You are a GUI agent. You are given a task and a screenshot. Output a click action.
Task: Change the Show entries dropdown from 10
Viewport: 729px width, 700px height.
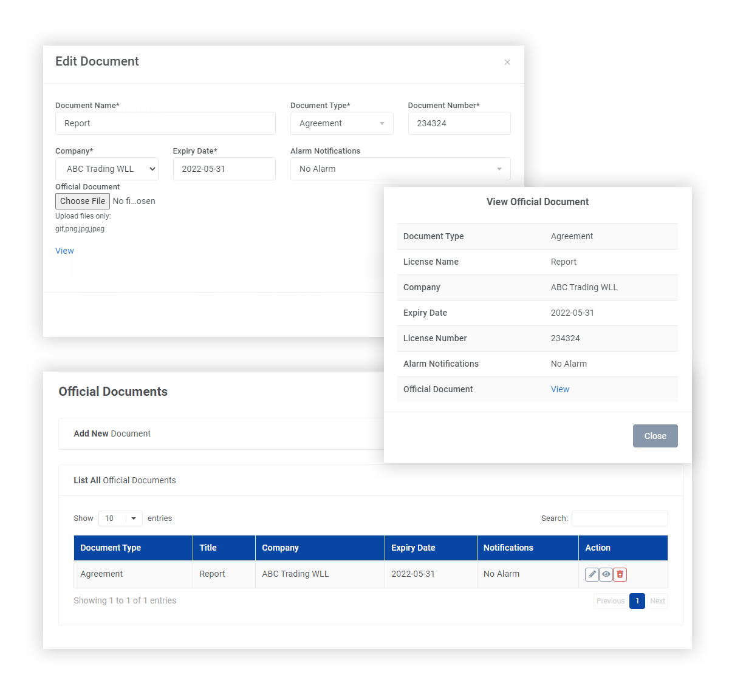pyautogui.click(x=120, y=518)
